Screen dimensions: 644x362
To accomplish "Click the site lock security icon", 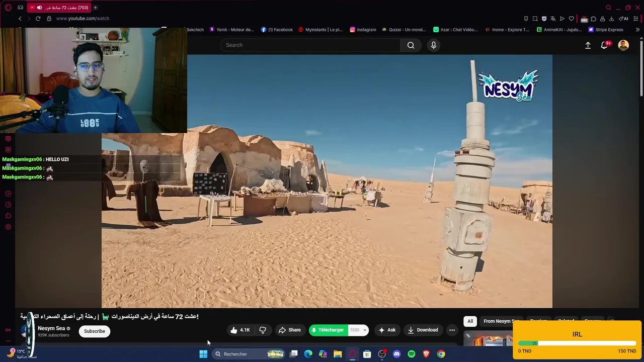I will click(49, 19).
